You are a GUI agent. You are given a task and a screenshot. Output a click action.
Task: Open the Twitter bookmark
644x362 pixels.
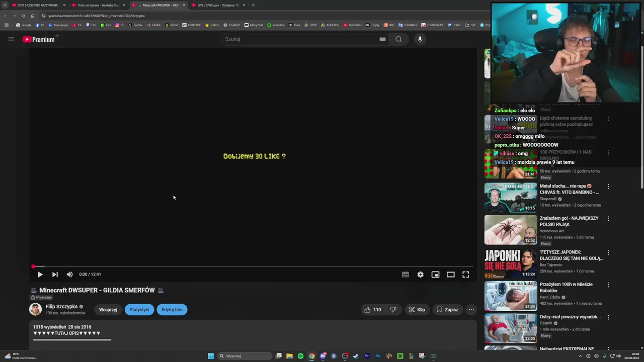tap(135, 25)
